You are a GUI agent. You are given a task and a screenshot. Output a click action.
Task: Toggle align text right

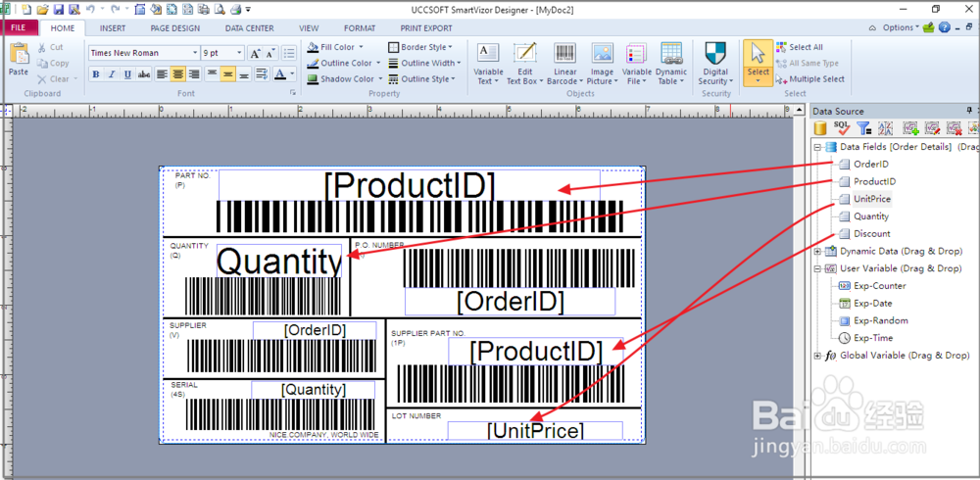(194, 74)
